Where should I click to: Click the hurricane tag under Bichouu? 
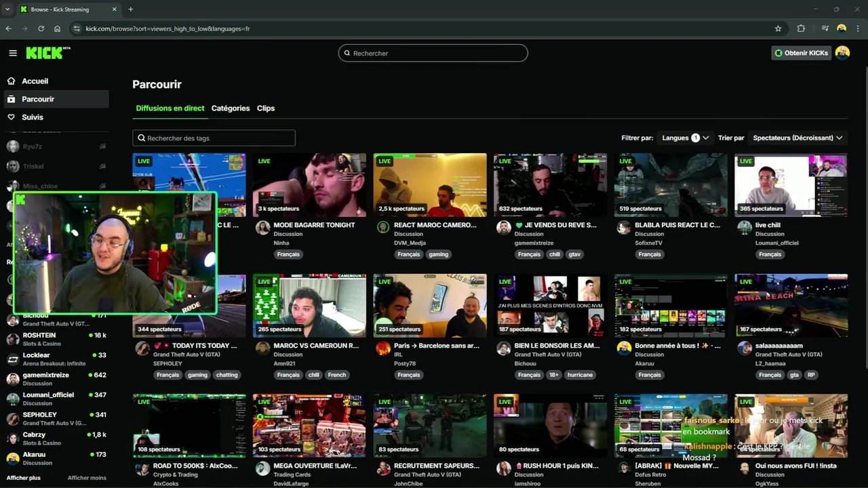coord(580,375)
